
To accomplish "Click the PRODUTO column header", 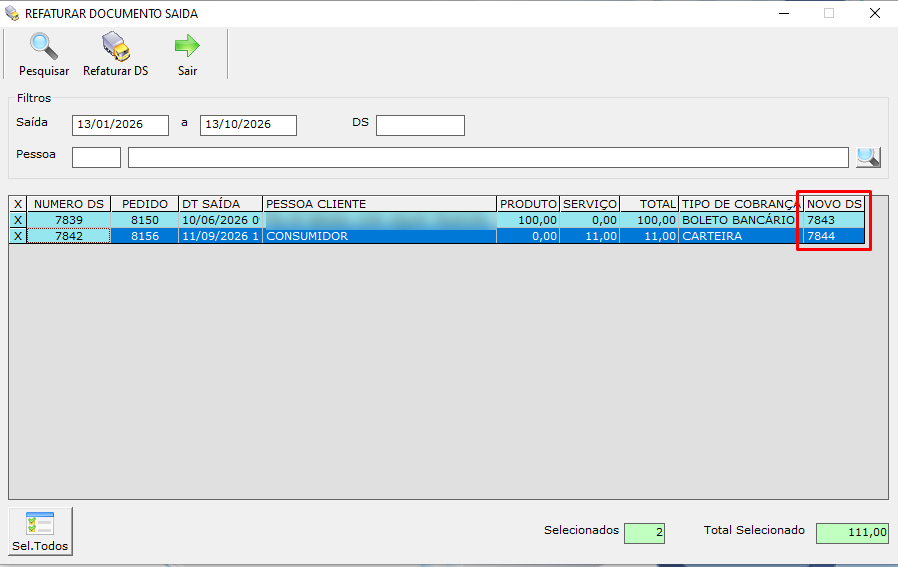I will tap(528, 204).
